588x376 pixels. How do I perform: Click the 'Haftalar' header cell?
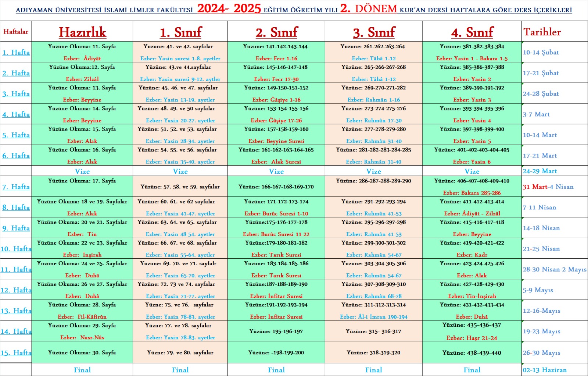(x=16, y=32)
